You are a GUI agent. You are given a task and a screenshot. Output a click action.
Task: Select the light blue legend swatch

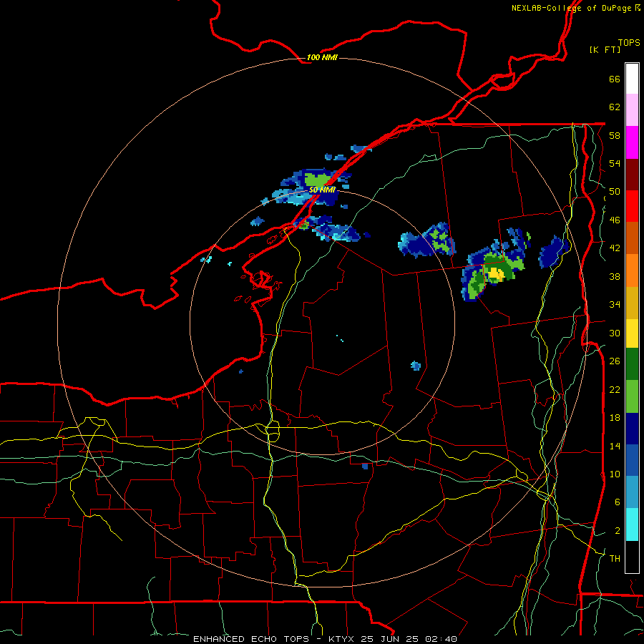632,492
